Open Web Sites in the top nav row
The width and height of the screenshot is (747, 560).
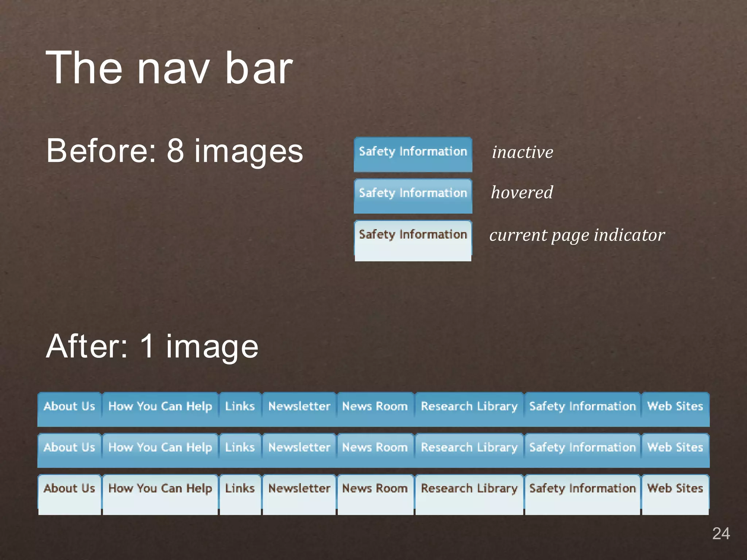[676, 409]
